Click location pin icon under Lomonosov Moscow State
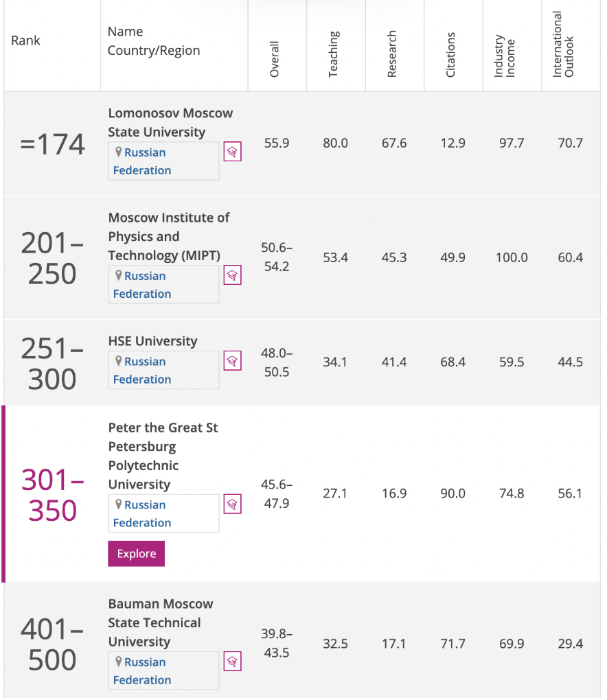Viewport: 607px width, 700px height. click(118, 152)
